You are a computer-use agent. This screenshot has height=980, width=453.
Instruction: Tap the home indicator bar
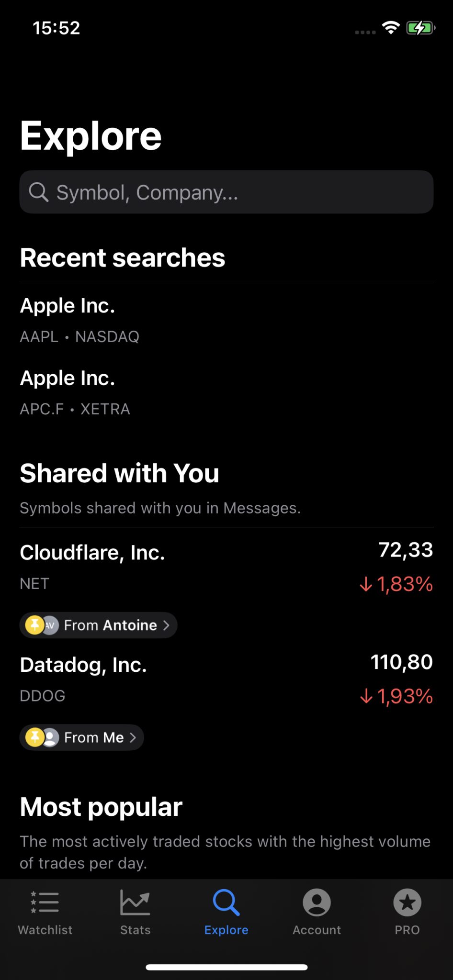226,967
